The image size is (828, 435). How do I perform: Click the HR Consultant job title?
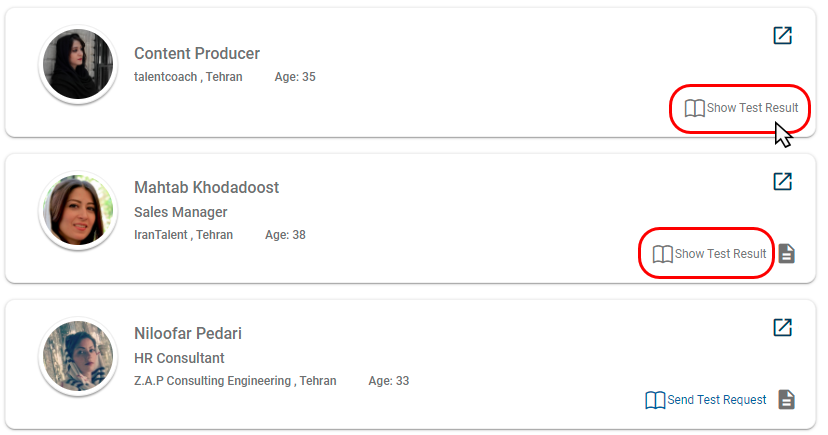[x=179, y=358]
